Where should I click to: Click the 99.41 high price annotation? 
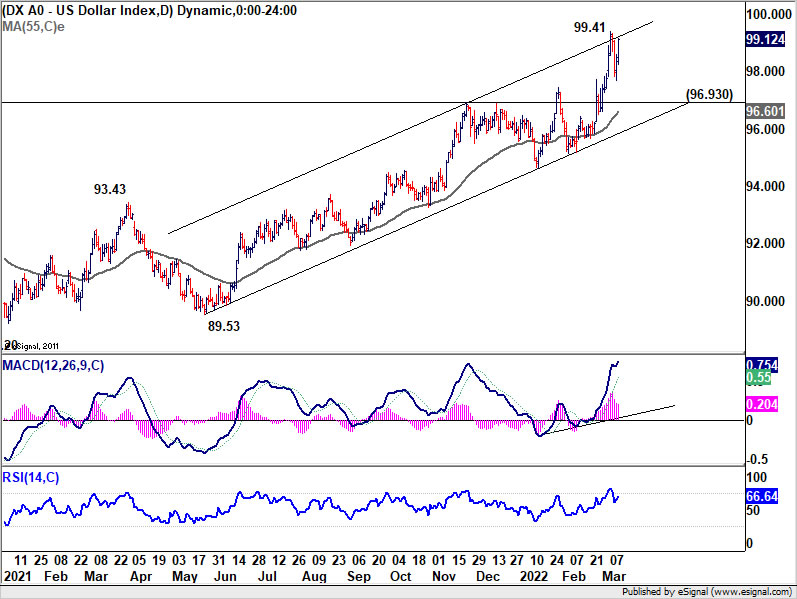coord(590,27)
